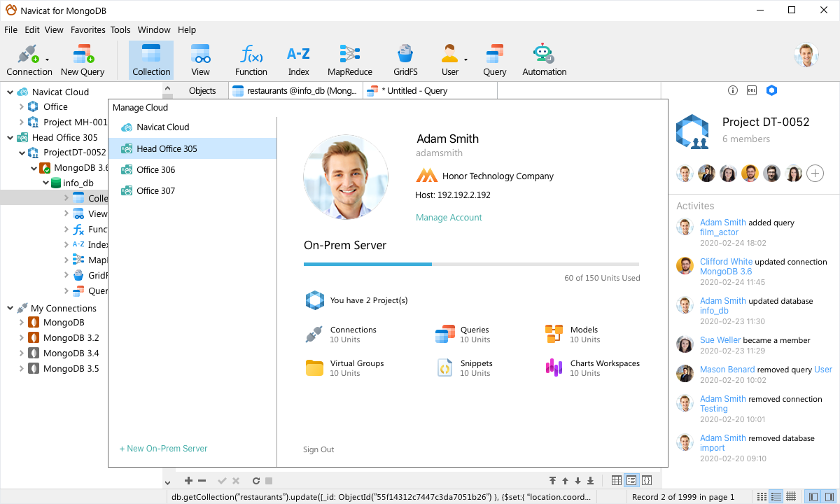Click the stop icon in bottom bar

(269, 481)
